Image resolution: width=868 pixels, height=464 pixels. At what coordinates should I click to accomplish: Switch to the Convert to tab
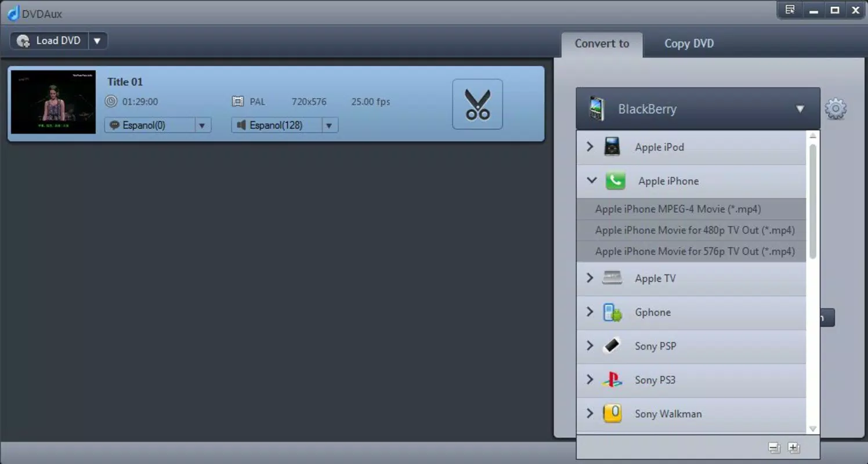[x=602, y=43]
